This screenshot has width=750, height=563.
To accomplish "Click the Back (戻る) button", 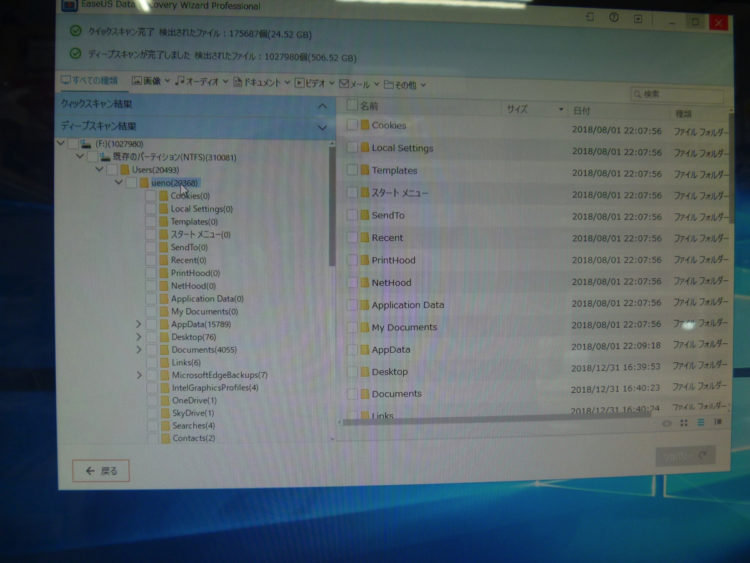I will [101, 471].
